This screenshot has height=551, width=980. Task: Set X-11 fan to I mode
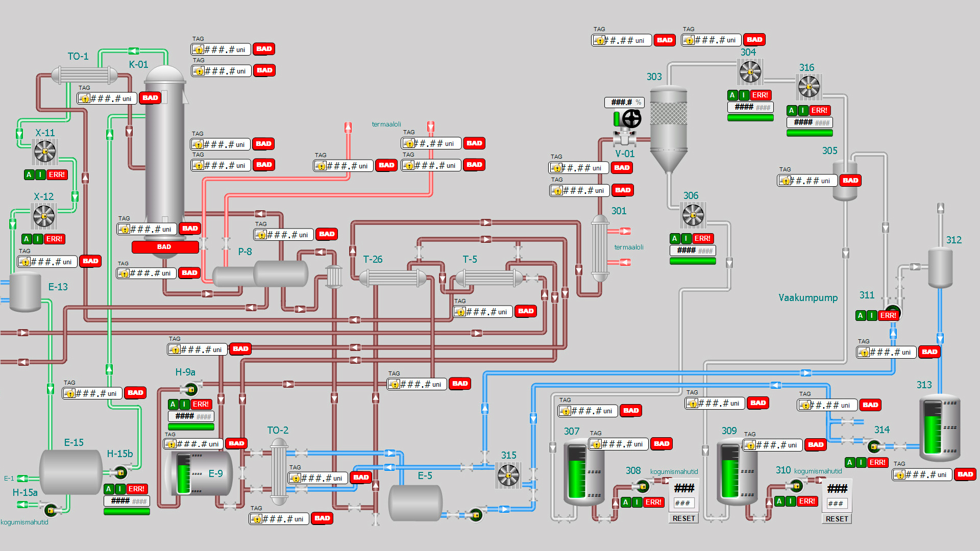(x=40, y=174)
